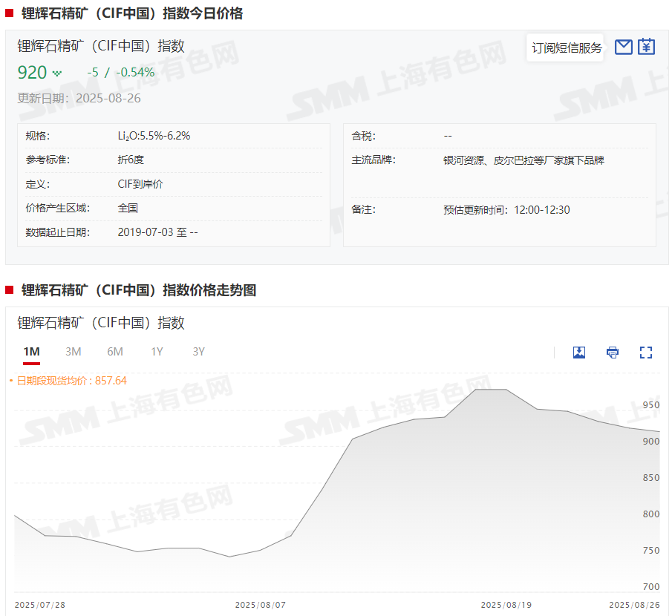Select the active 1M range tab
Screen dimensions: 672x616
[31, 352]
